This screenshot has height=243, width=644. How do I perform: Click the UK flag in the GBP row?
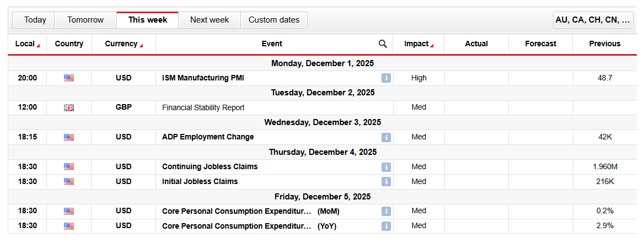pyautogui.click(x=69, y=107)
